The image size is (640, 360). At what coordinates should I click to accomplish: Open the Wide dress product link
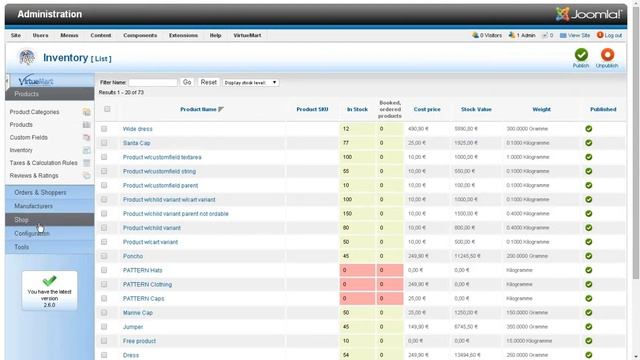click(x=138, y=129)
